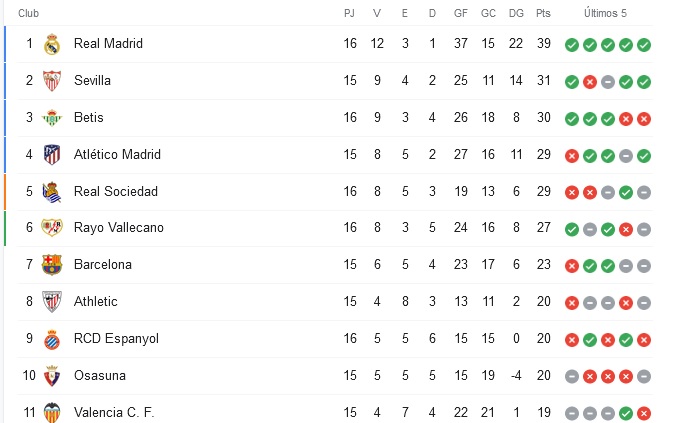
Task: Click the RCD Espanyol crest icon
Action: (52, 339)
